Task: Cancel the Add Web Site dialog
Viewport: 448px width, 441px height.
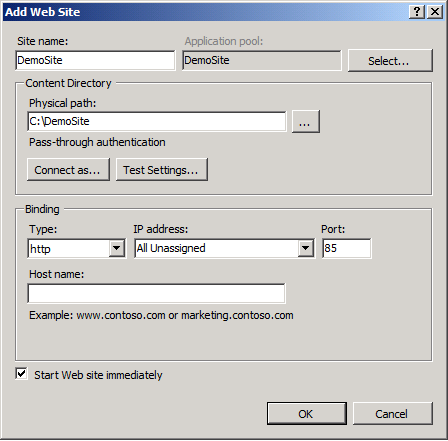Action: pyautogui.click(x=393, y=414)
